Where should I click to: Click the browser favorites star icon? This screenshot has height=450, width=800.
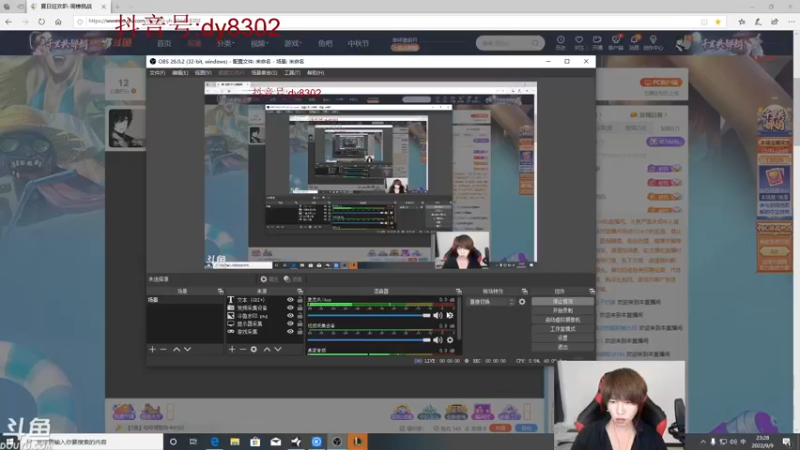pos(718,22)
